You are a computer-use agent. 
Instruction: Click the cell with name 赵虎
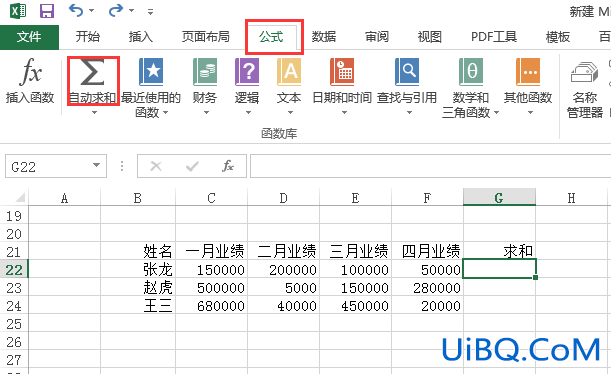coord(138,288)
